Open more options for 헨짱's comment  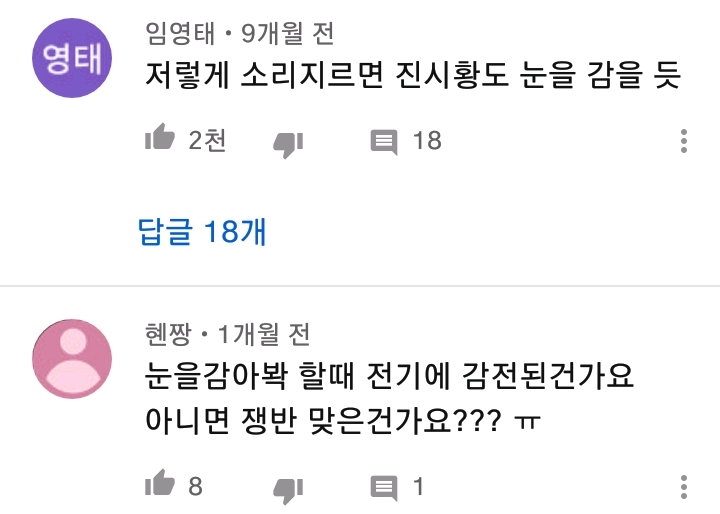click(x=685, y=487)
